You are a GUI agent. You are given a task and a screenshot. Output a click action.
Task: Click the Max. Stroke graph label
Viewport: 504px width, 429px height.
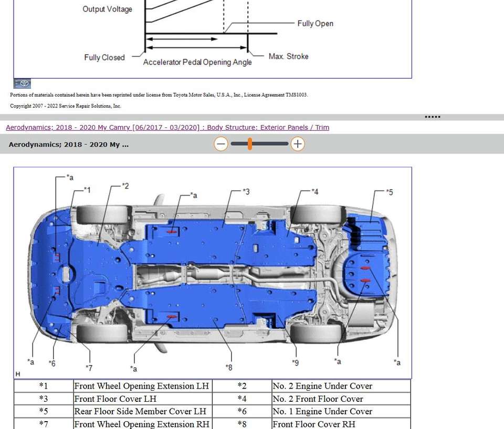[x=288, y=56]
